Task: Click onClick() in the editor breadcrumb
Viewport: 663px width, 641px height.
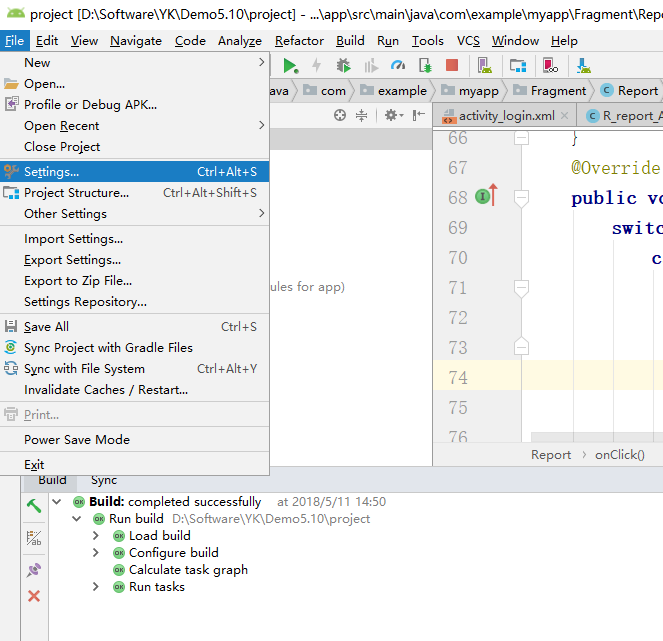Action: (x=619, y=455)
